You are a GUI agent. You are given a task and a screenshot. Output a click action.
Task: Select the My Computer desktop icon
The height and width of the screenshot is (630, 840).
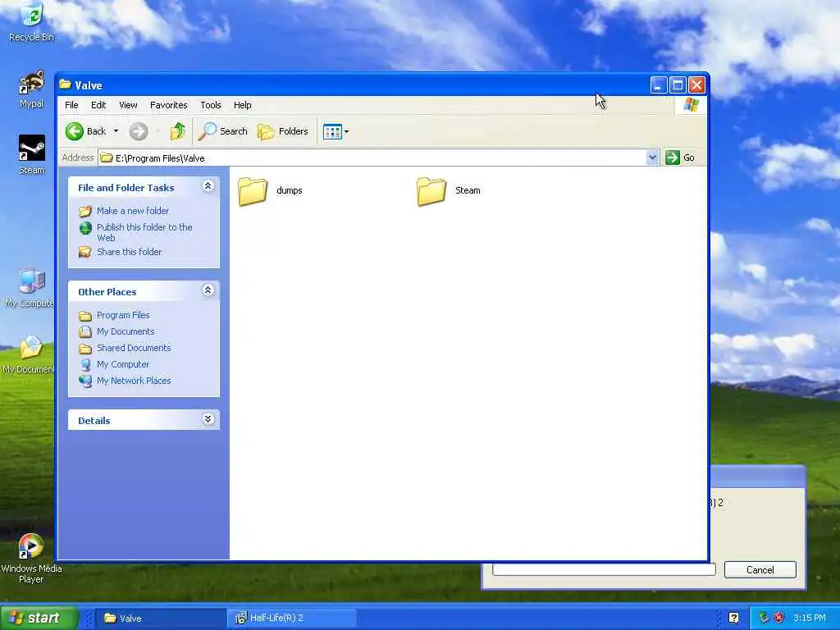[x=30, y=288]
